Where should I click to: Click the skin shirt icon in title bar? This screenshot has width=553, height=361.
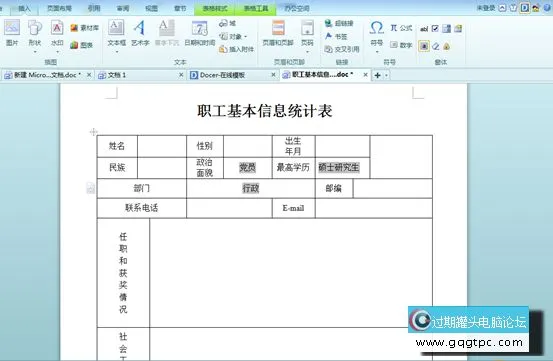pos(514,8)
